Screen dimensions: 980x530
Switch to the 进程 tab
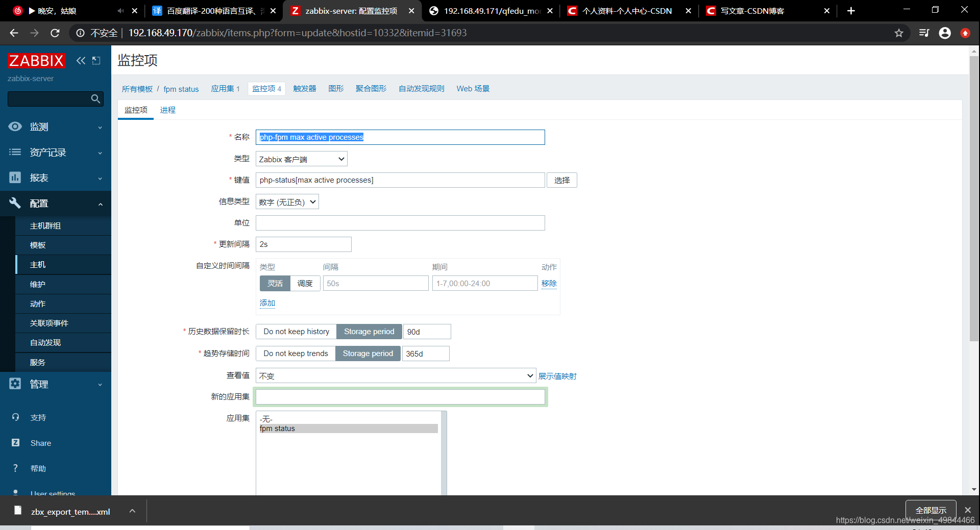pyautogui.click(x=167, y=110)
